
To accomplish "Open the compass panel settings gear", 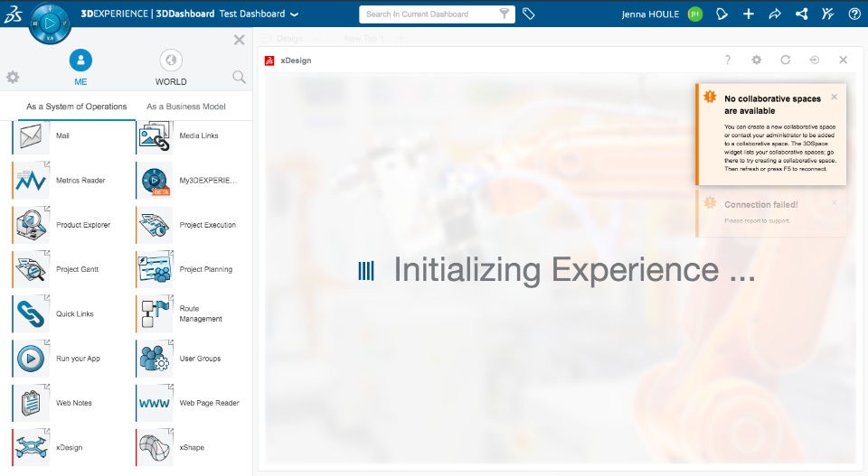I will [x=13, y=77].
